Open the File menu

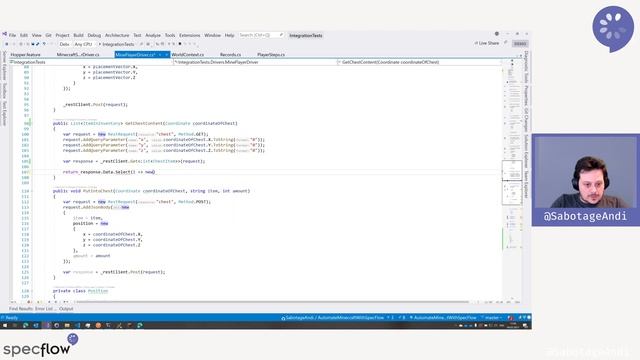(12, 36)
